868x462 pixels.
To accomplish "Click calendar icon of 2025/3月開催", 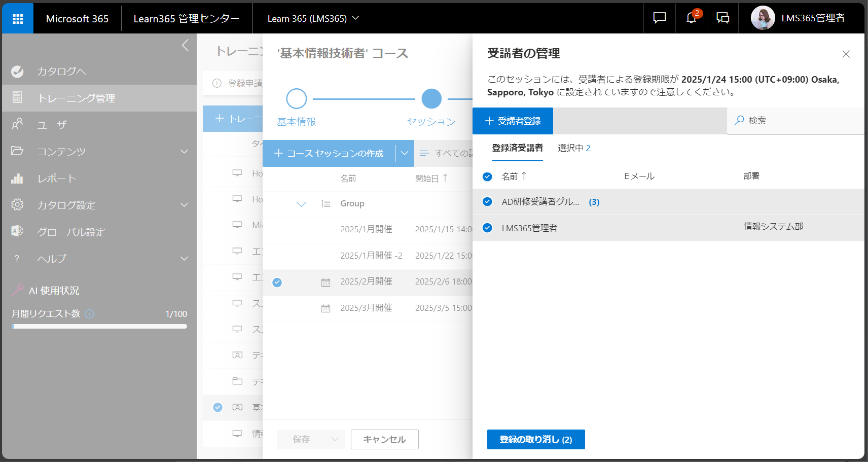I will (325, 308).
